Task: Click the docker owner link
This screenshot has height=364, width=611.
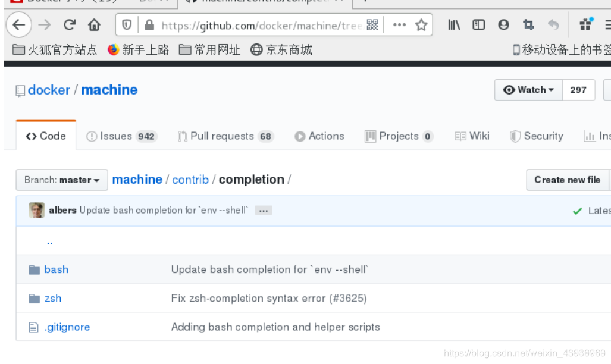Action: point(49,90)
